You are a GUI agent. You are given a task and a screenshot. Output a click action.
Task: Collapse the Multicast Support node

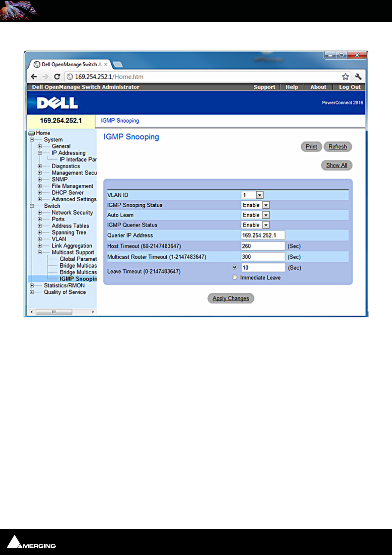[x=40, y=252]
